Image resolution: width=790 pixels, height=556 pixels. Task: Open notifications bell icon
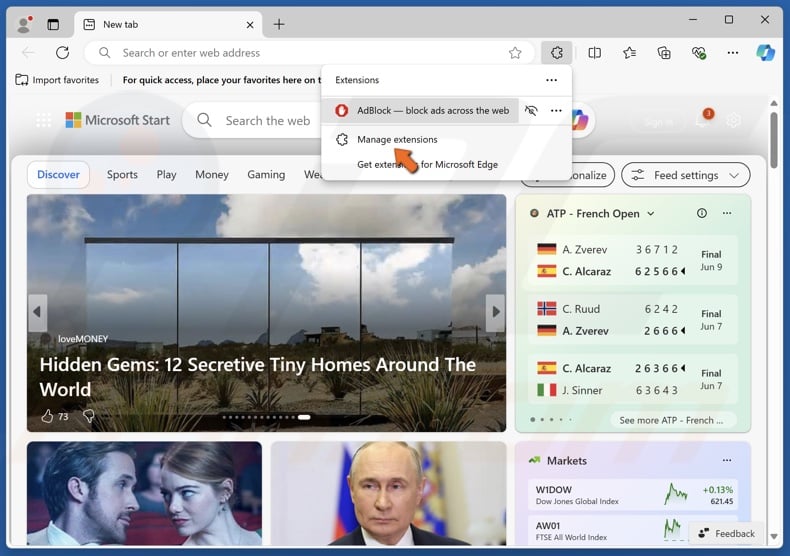(x=702, y=120)
